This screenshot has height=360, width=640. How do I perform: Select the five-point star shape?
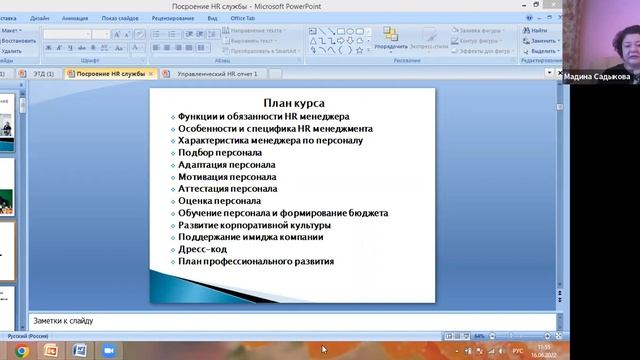point(360,50)
